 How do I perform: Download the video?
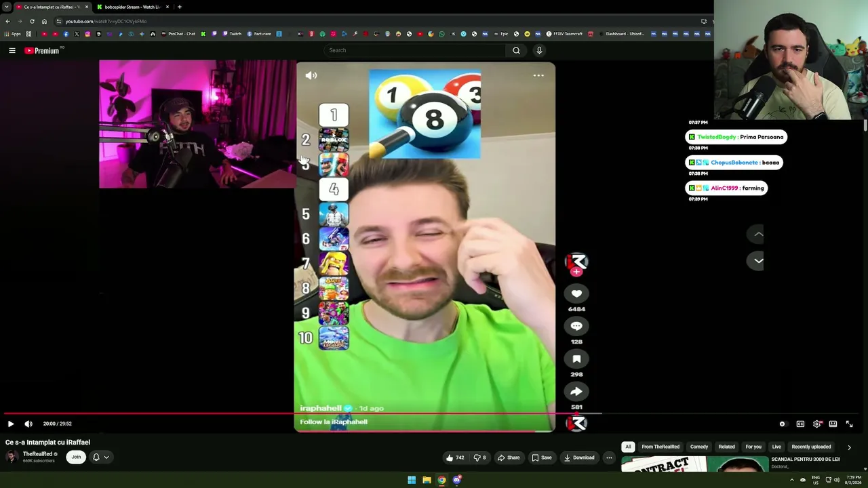pyautogui.click(x=579, y=457)
